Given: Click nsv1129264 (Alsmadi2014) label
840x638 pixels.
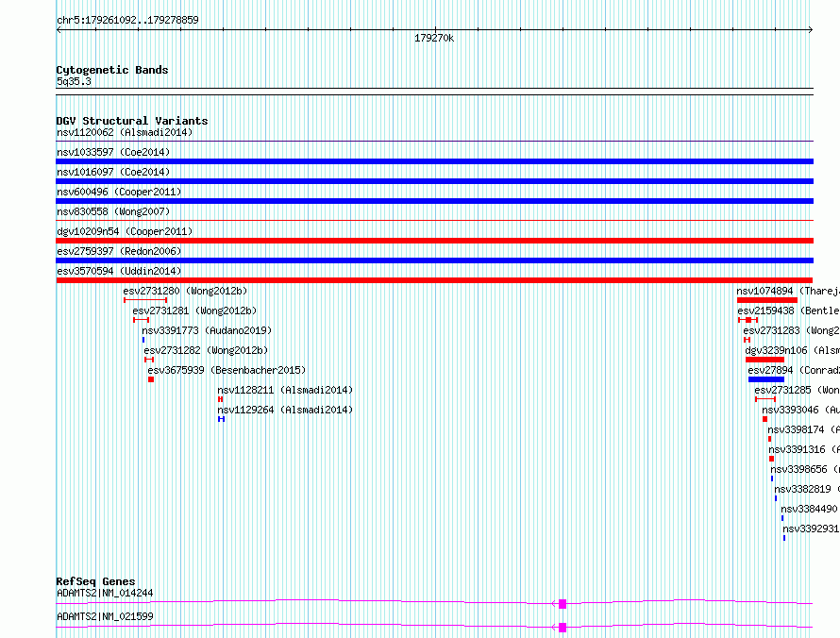Looking at the screenshot, I should [285, 410].
